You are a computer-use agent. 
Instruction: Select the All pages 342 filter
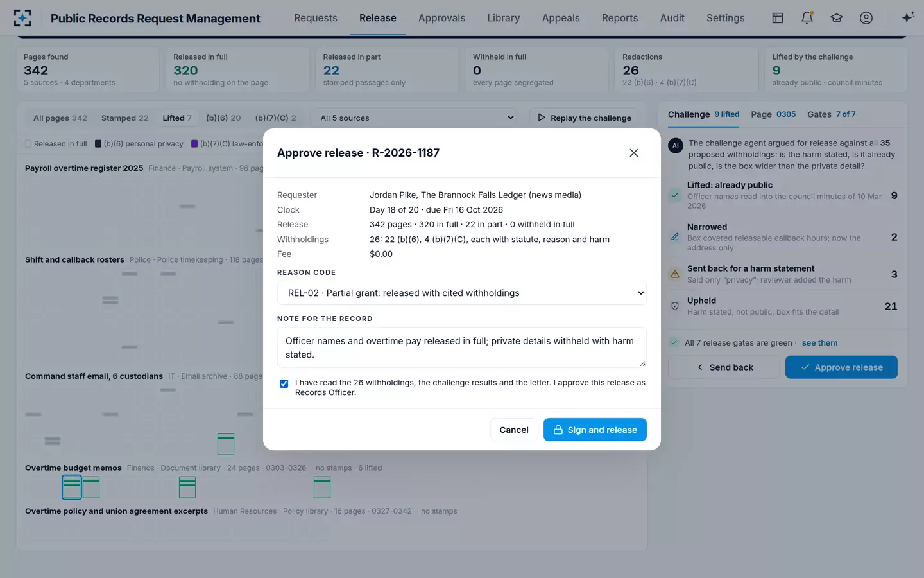click(x=60, y=118)
